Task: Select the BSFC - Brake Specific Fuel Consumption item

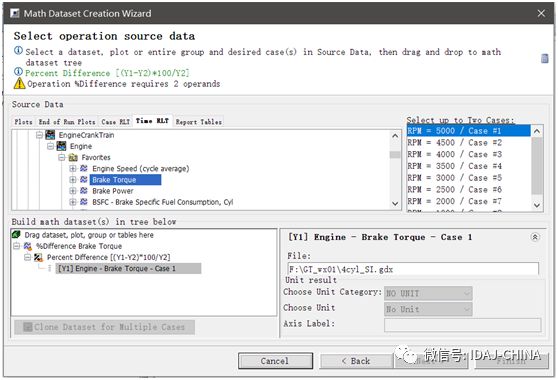Action: pyautogui.click(x=163, y=202)
